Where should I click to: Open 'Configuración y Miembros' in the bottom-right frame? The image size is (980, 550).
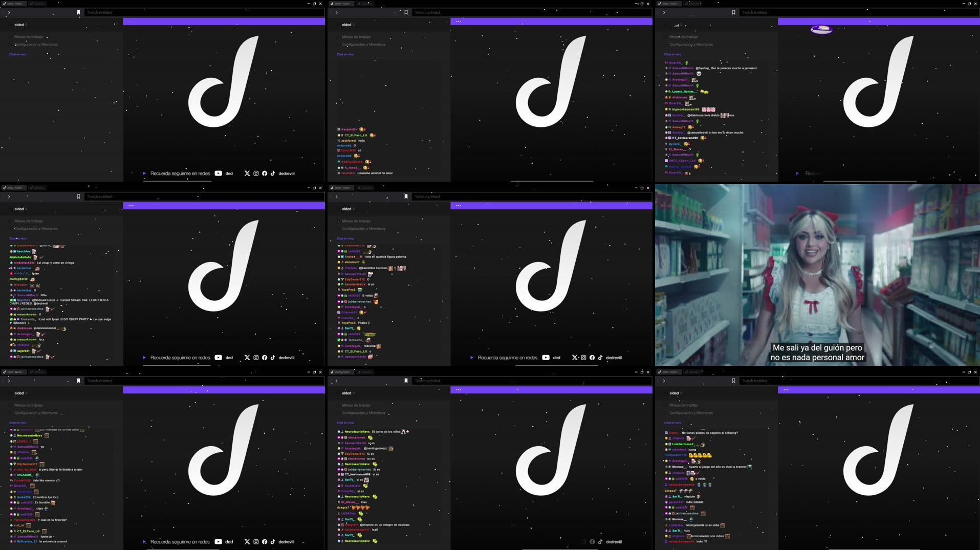691,413
